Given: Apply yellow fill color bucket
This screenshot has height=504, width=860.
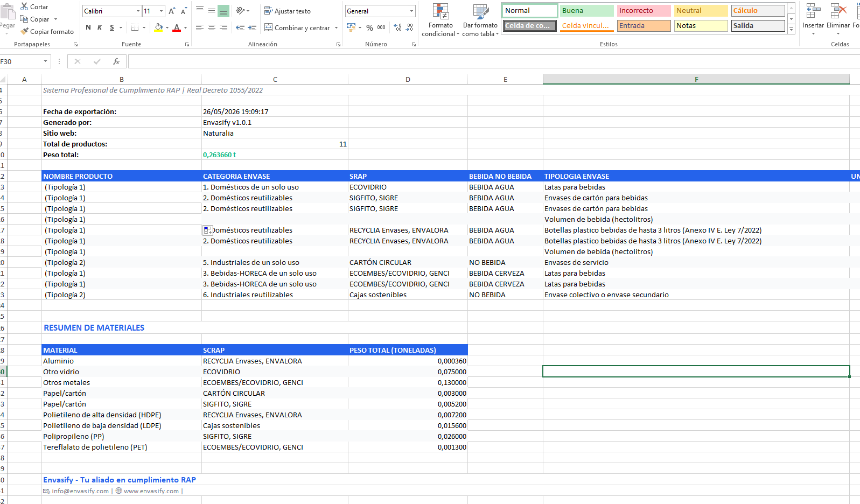Looking at the screenshot, I should (158, 27).
